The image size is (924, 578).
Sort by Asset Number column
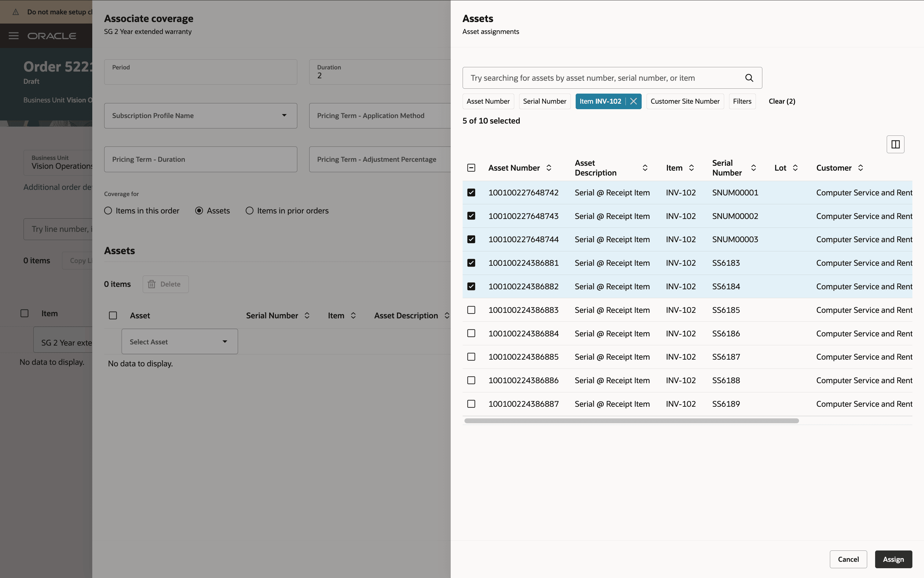[549, 168]
